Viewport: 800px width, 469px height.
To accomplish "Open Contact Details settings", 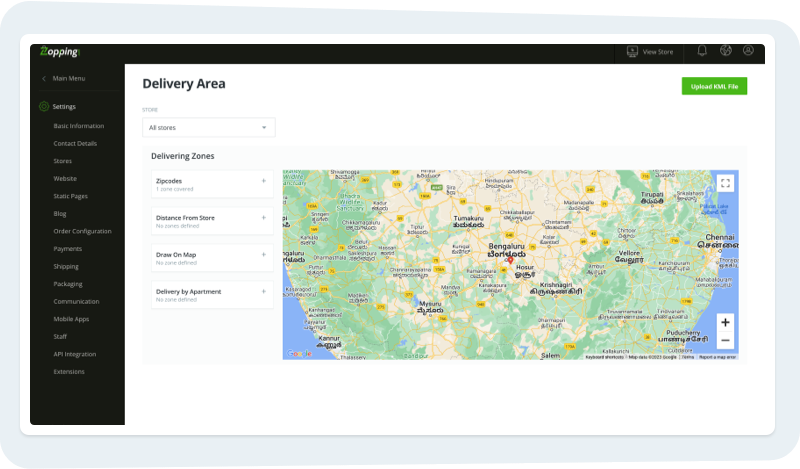I will pos(75,143).
